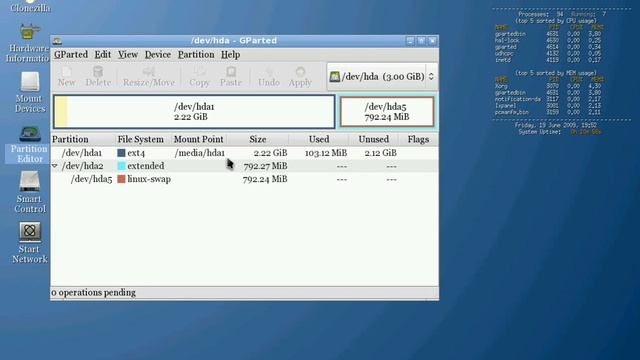Viewport: 640px width, 360px height.
Task: Close the GParted window
Action: (x=432, y=41)
